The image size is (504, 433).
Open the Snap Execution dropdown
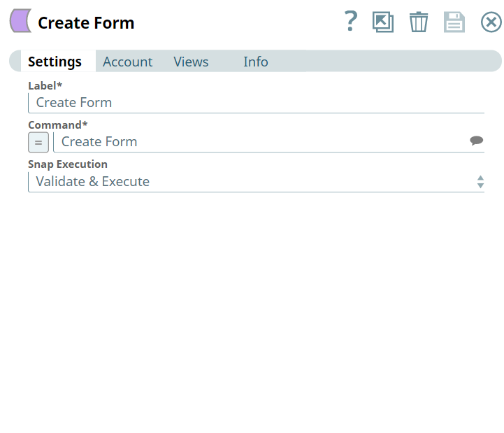click(x=256, y=182)
